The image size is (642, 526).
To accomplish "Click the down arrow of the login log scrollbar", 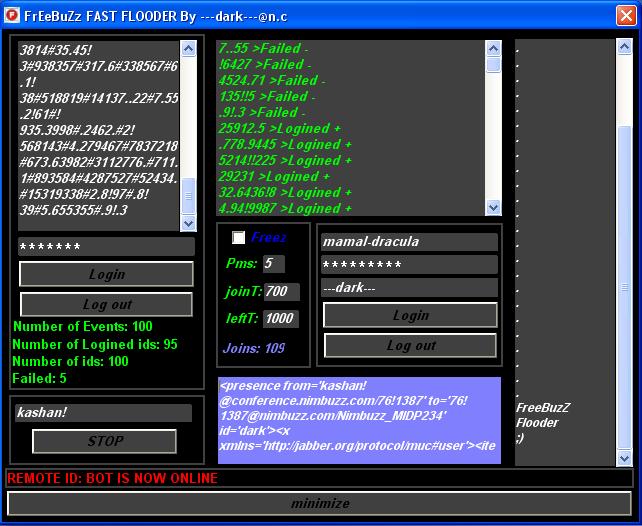I will 493,207.
